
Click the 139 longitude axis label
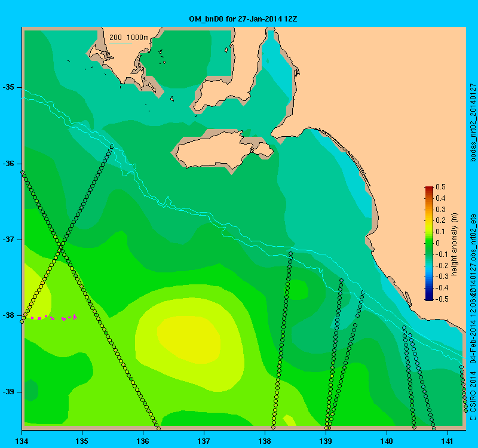[326, 441]
